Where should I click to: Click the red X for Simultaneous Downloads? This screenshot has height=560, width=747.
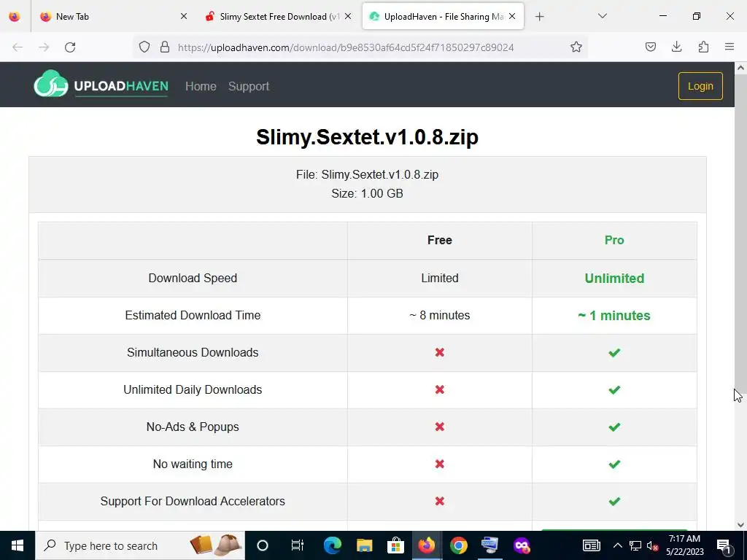pos(440,352)
